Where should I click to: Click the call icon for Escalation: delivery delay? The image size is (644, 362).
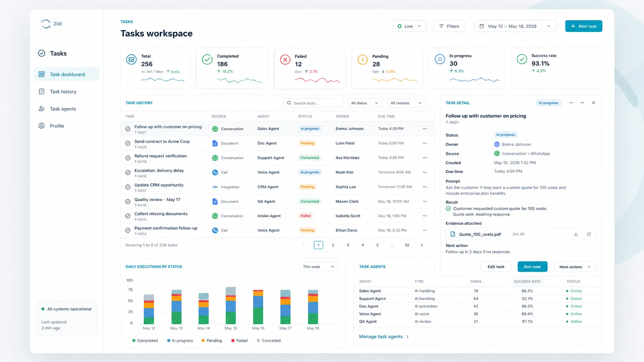tap(215, 172)
